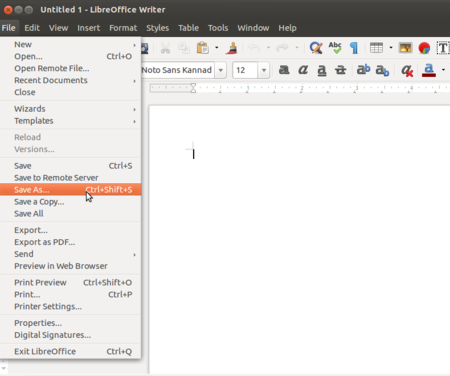
Task: Click the Paste clipboard icon
Action: pyautogui.click(x=203, y=48)
